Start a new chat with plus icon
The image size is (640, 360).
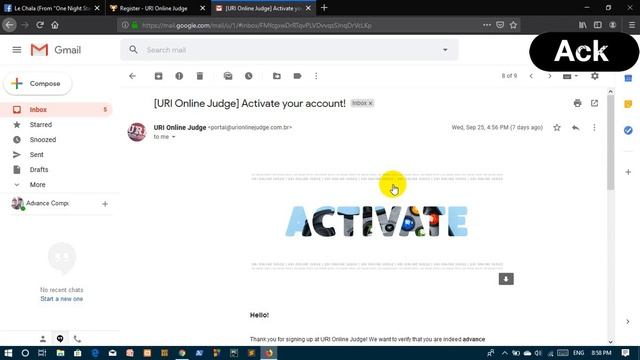click(105, 204)
